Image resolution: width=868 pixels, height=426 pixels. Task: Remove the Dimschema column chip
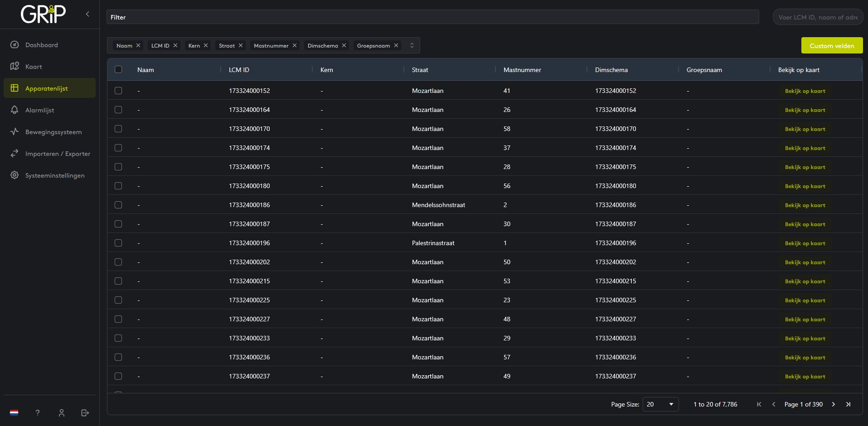[344, 45]
